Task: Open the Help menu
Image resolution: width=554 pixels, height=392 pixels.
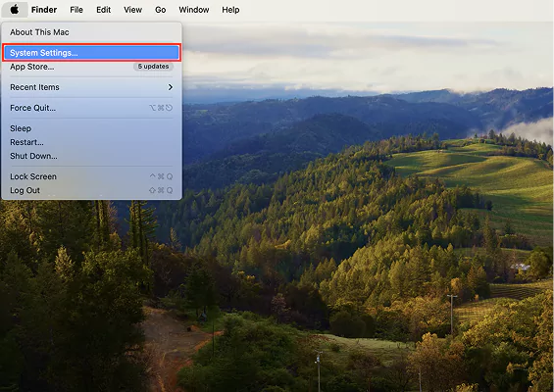Action: [x=230, y=10]
